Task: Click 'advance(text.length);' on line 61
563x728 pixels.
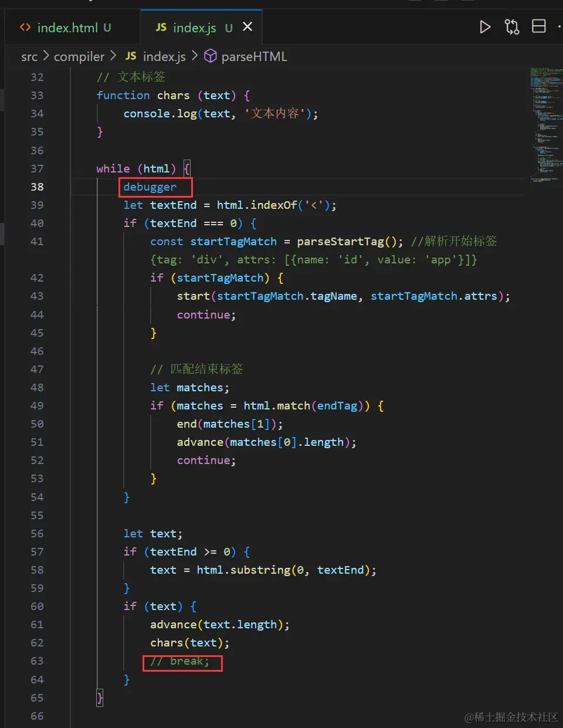Action: [x=220, y=625]
